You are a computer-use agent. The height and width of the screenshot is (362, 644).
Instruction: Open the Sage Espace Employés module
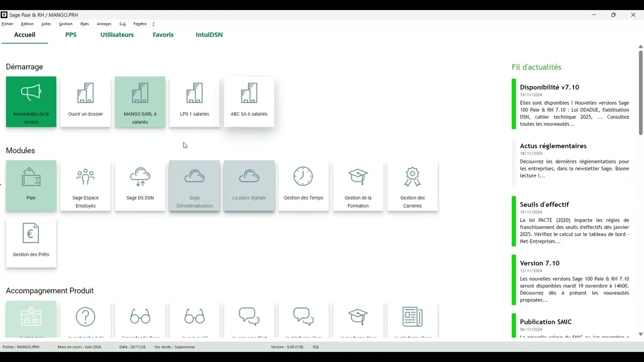86,186
